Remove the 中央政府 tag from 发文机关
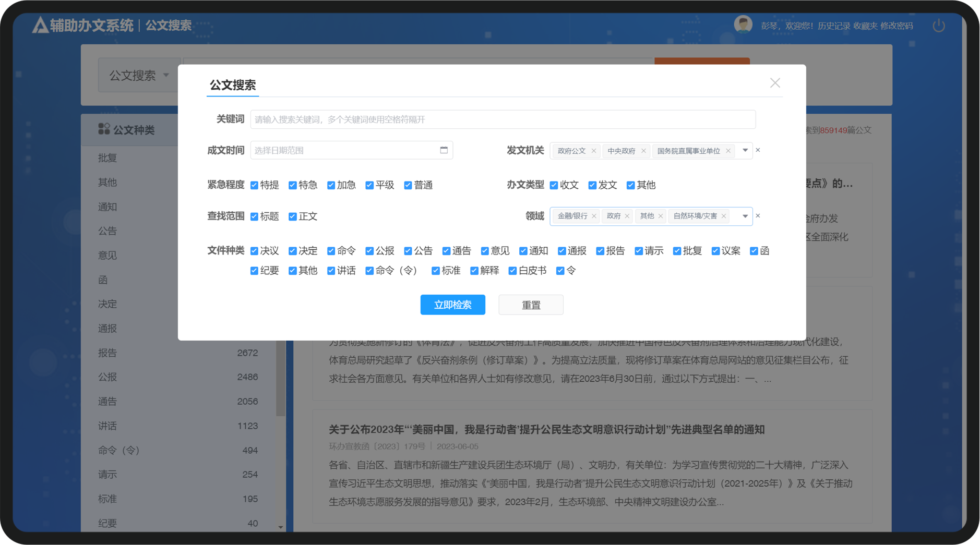The height and width of the screenshot is (545, 980). tap(643, 151)
